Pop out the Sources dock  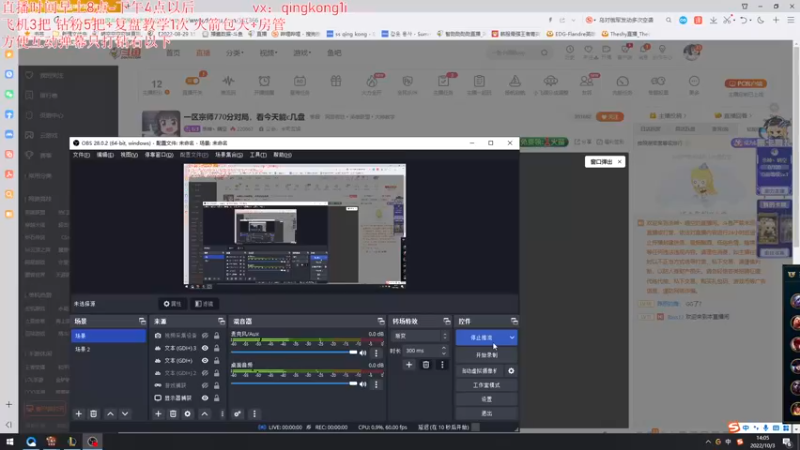pyautogui.click(x=221, y=321)
